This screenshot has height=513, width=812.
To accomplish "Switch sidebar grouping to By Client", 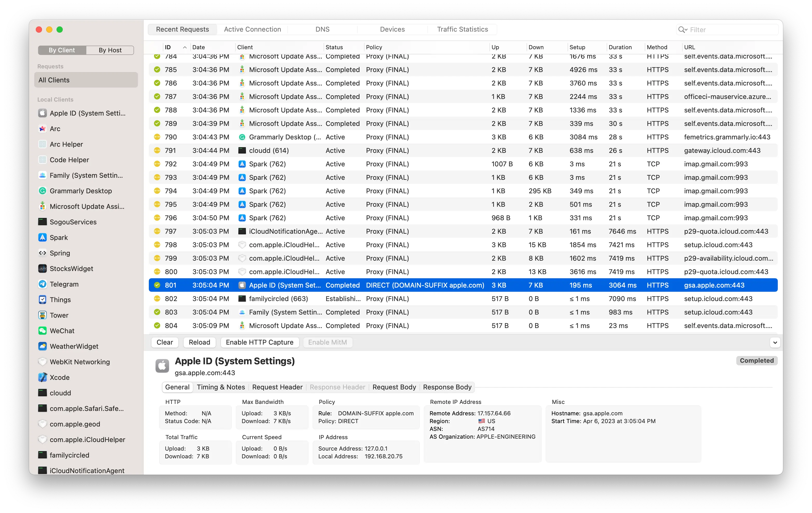I will click(x=62, y=50).
